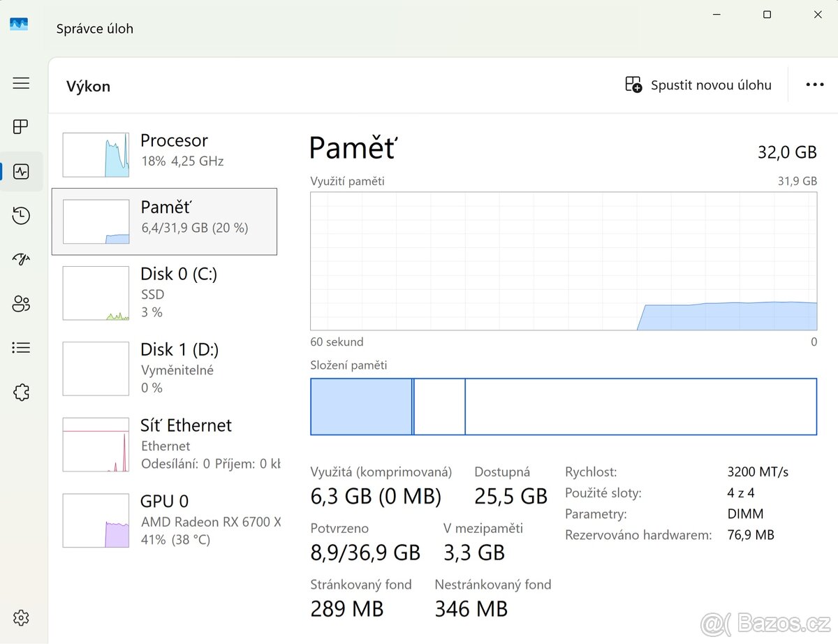Open the hamburger navigation menu
Screen dimensions: 838x644
click(x=21, y=84)
